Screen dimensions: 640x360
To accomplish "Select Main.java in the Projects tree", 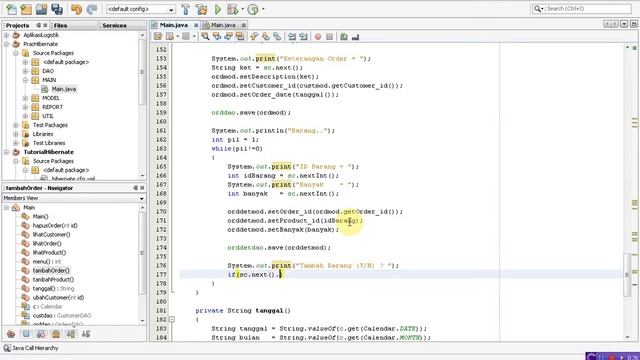I will point(64,89).
